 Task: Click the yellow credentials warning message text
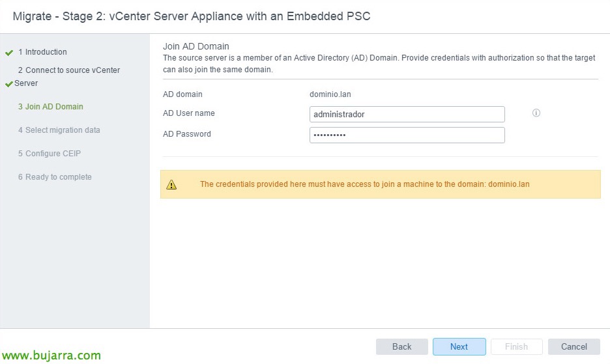click(x=364, y=184)
